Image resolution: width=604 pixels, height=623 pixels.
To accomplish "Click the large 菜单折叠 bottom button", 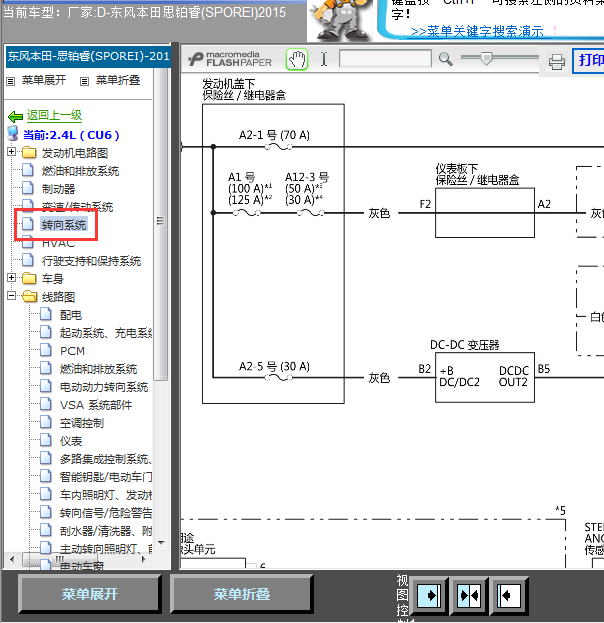I will (242, 594).
